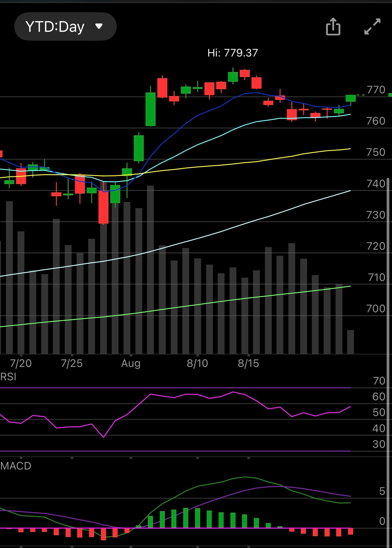Screen dimensions: 392x548
Task: Click the 700 price axis label
Action: [376, 309]
